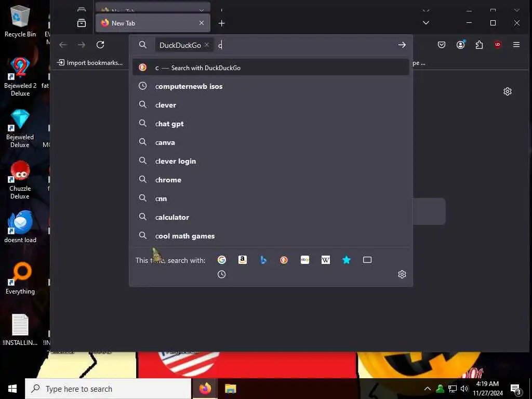This screenshot has width=532, height=399.
Task: Open File Explorer from the taskbar
Action: pos(230,389)
